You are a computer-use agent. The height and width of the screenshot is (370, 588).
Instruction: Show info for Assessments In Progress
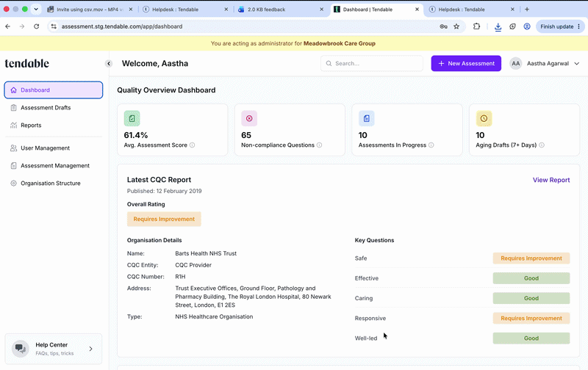431,145
